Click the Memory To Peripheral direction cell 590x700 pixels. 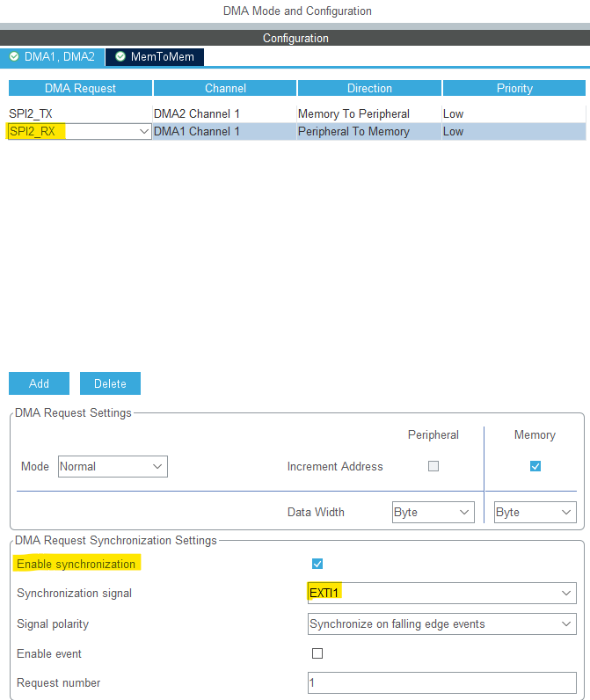[369, 113]
